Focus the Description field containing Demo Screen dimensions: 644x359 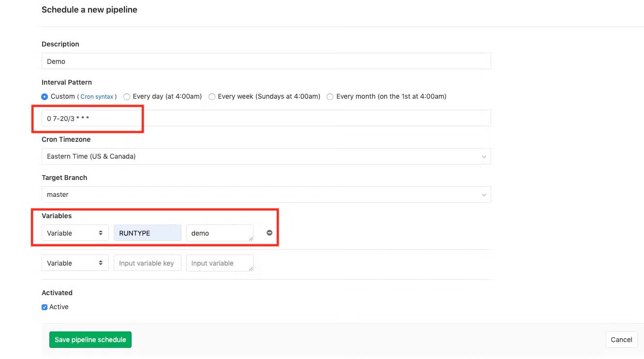[266, 61]
